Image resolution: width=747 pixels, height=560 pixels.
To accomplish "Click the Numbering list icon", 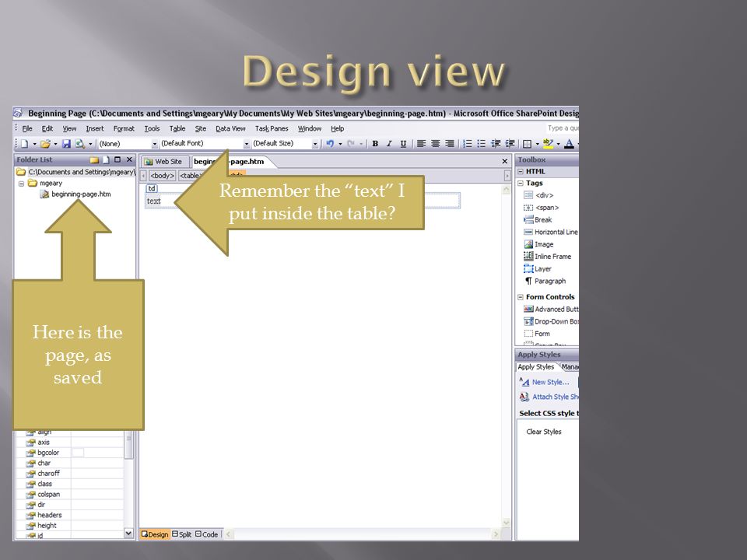I will 468,143.
